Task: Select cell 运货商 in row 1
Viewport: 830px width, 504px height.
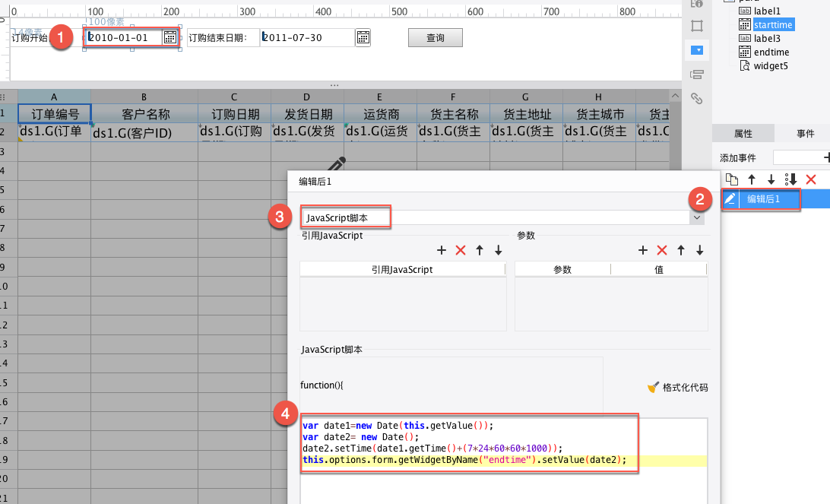Action: (381, 114)
